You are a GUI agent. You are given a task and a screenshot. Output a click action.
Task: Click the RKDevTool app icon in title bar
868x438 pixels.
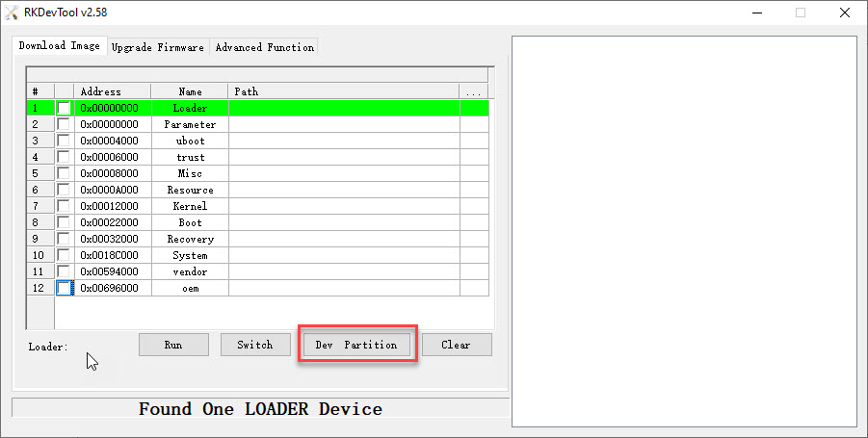(11, 13)
